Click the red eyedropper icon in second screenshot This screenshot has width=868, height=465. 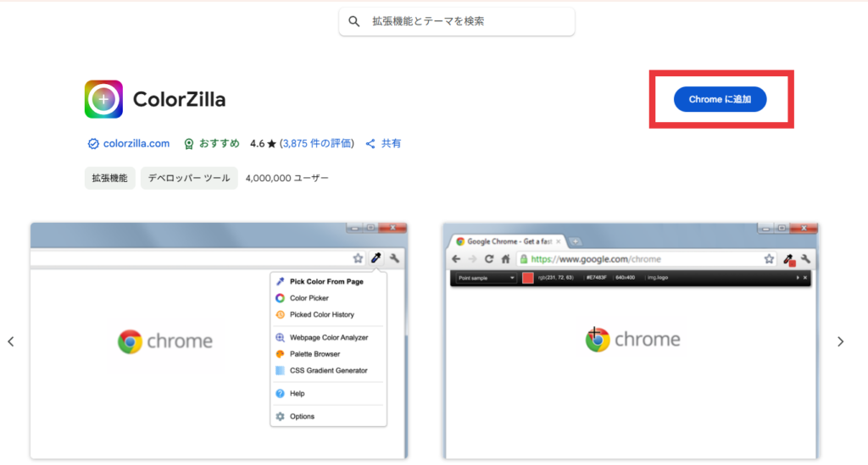point(789,259)
